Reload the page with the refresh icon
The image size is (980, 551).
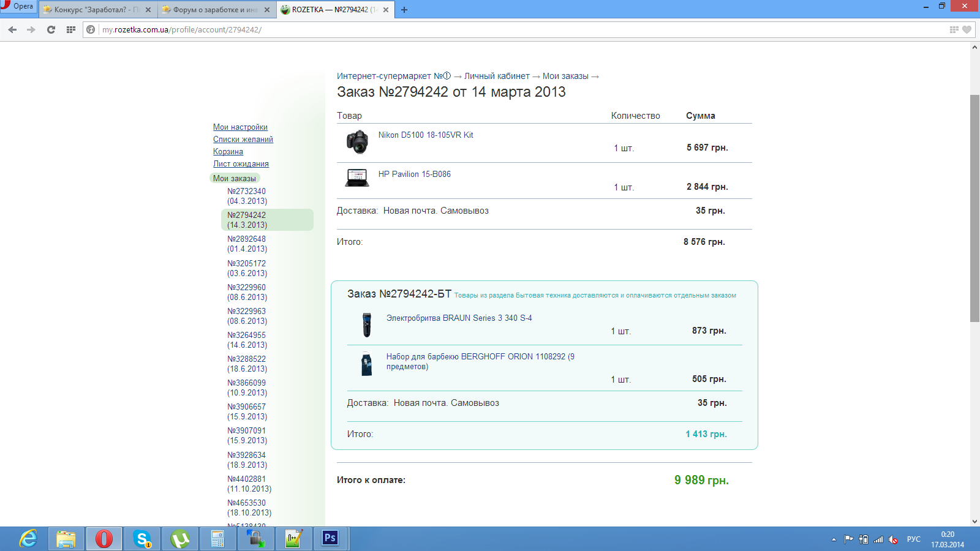point(51,29)
